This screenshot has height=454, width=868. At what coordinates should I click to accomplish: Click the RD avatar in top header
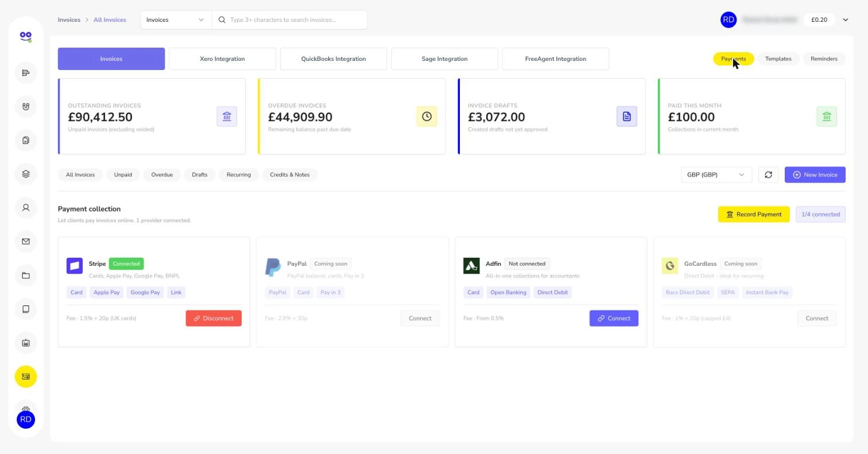[728, 20]
